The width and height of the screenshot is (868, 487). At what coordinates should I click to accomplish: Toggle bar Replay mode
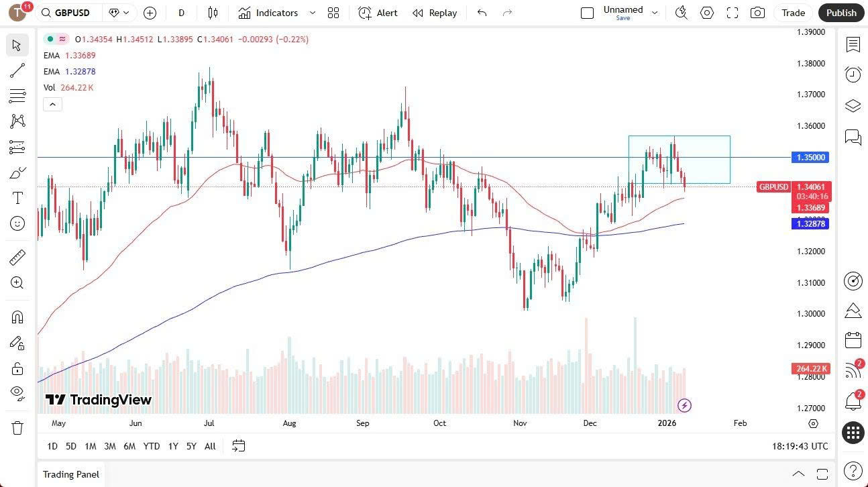[435, 13]
